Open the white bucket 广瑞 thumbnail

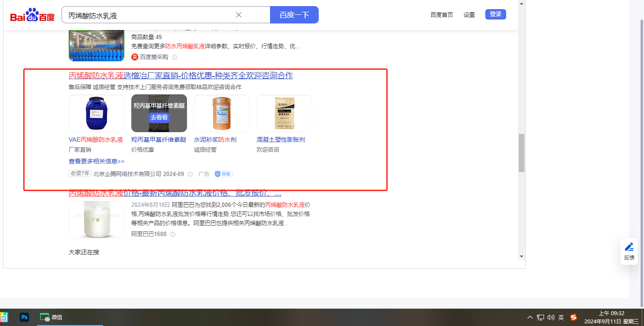click(97, 220)
